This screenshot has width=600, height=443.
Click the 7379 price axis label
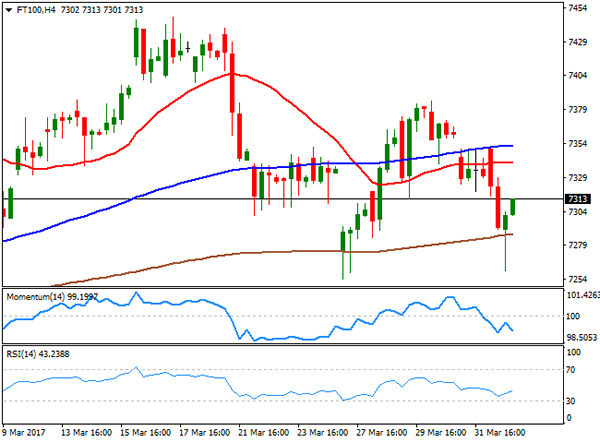click(x=577, y=110)
